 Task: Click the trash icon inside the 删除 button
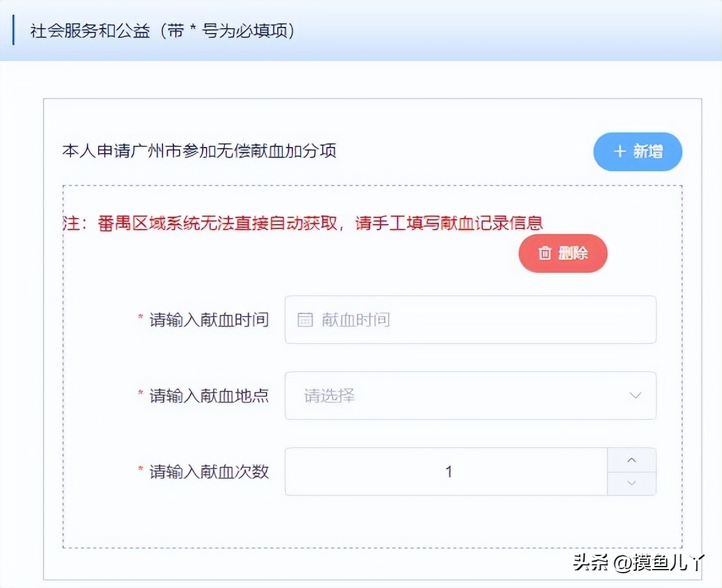(x=545, y=253)
